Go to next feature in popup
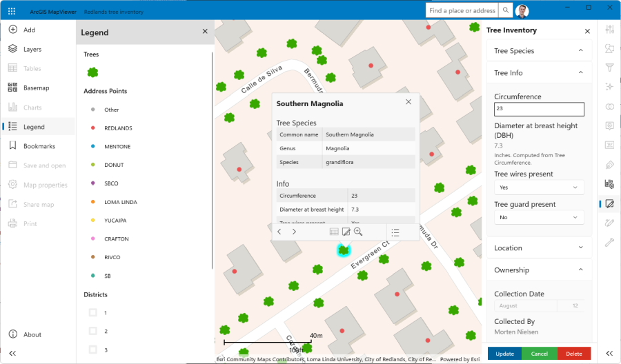Viewport: 621px width, 364px height. click(x=294, y=232)
